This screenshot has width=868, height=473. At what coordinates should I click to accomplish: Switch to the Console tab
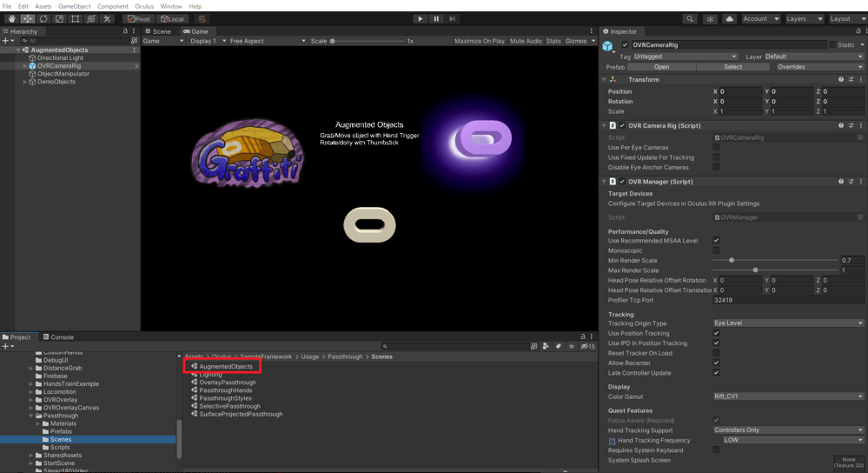pyautogui.click(x=58, y=337)
